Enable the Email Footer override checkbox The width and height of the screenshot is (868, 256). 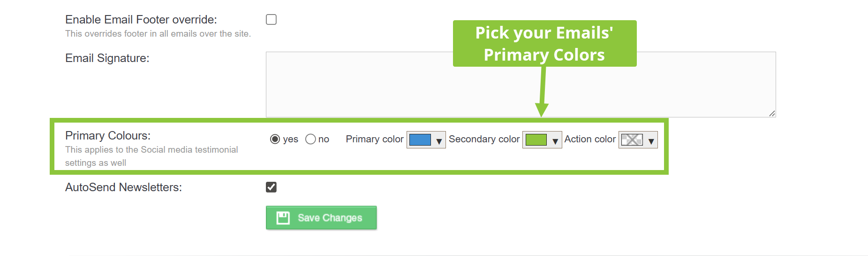tap(271, 20)
